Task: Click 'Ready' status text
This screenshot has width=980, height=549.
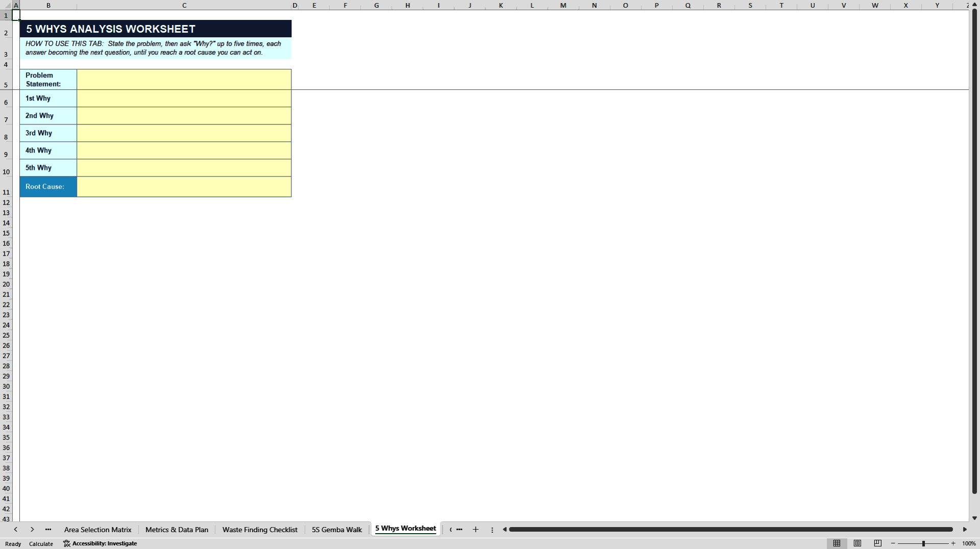Action: [x=13, y=544]
